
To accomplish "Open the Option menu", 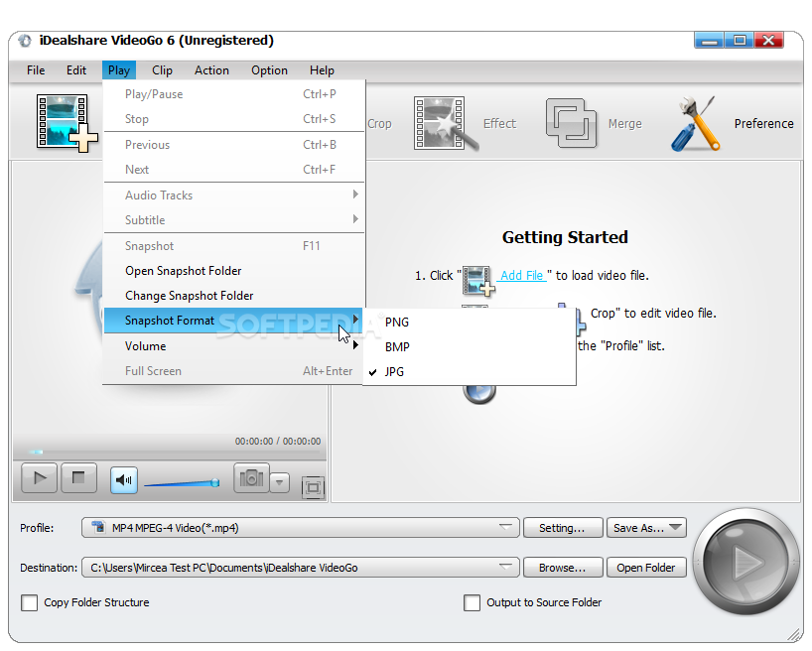I will tap(269, 70).
